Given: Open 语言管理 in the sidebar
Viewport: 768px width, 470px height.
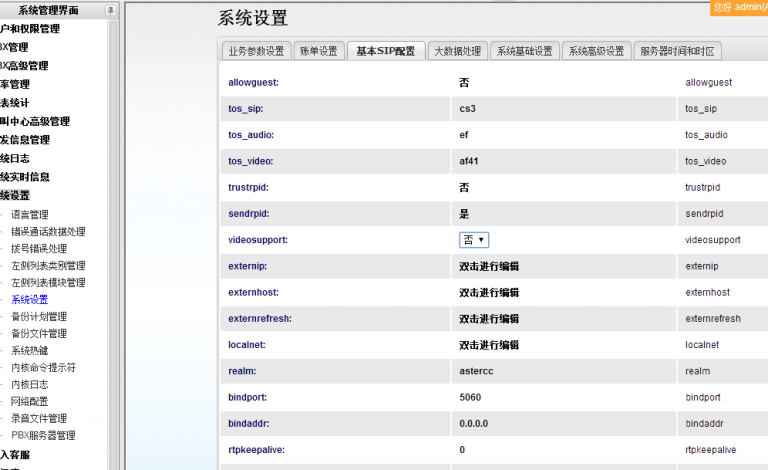Looking at the screenshot, I should [x=29, y=215].
